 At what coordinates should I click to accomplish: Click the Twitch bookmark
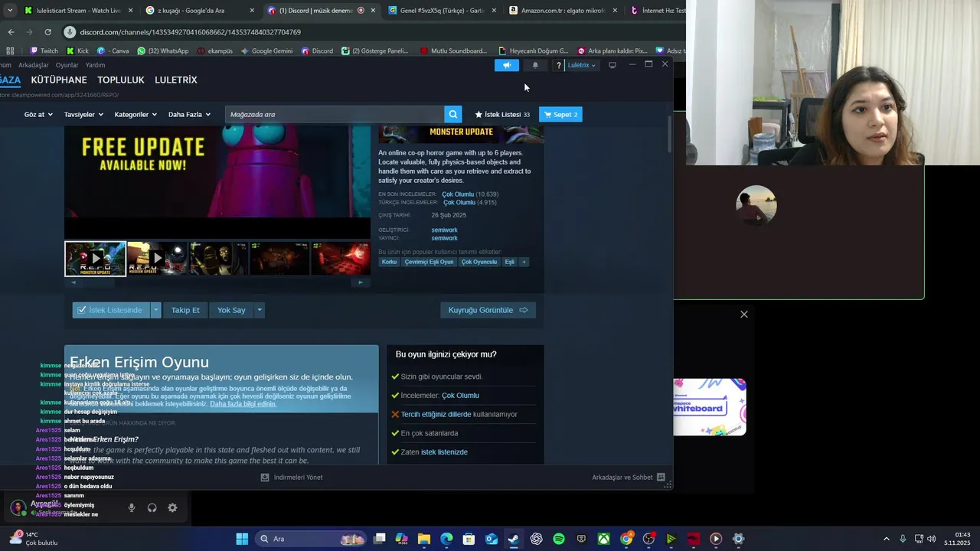pos(44,51)
